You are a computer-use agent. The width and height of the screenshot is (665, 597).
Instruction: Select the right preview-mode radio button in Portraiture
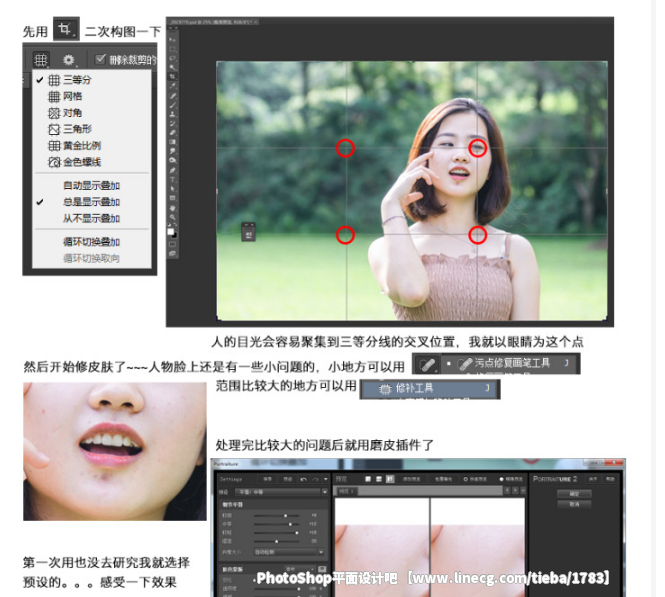[501, 479]
